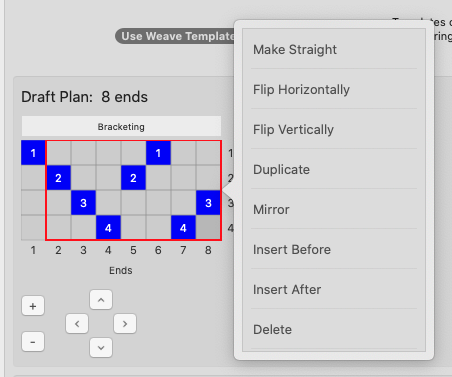The height and width of the screenshot is (377, 452).
Task: Shift draft left with the left chevron
Action: click(77, 324)
